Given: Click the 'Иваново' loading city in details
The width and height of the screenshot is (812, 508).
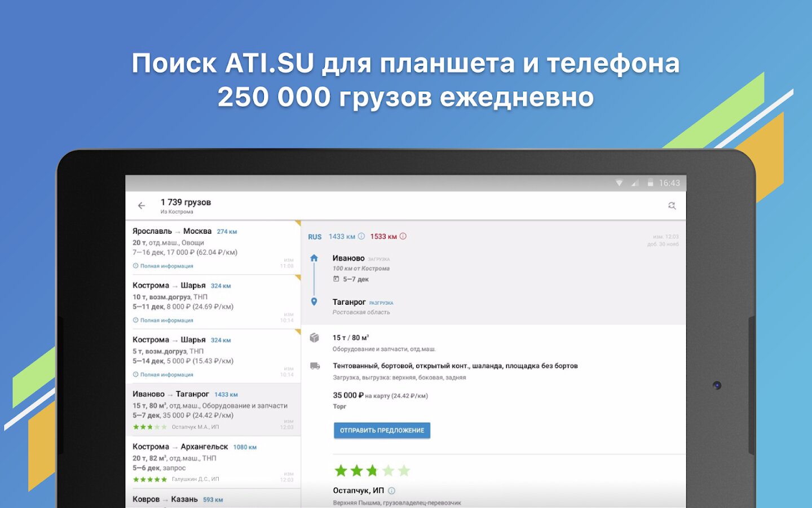Looking at the screenshot, I should [x=348, y=258].
